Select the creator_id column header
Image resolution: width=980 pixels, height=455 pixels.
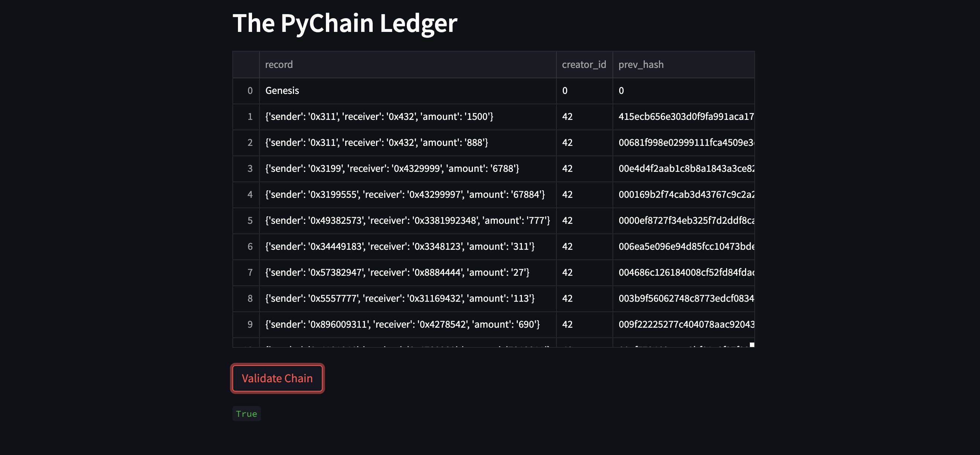pos(584,64)
